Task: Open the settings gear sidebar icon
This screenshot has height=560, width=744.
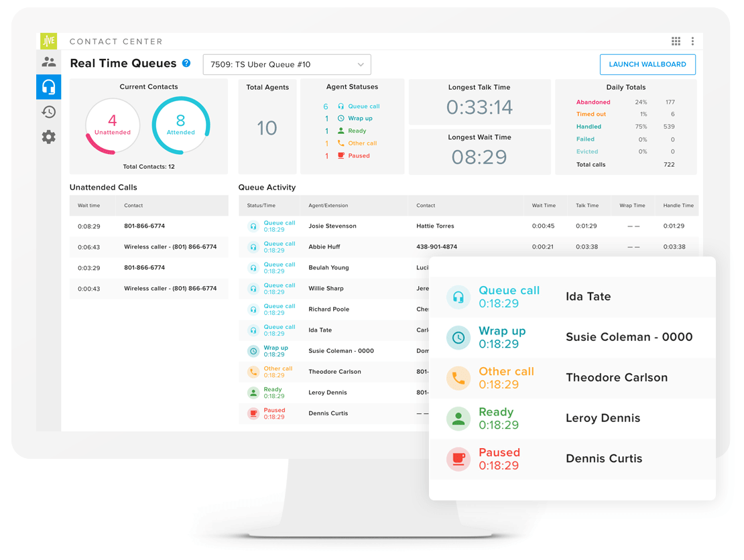Action: pyautogui.click(x=48, y=137)
